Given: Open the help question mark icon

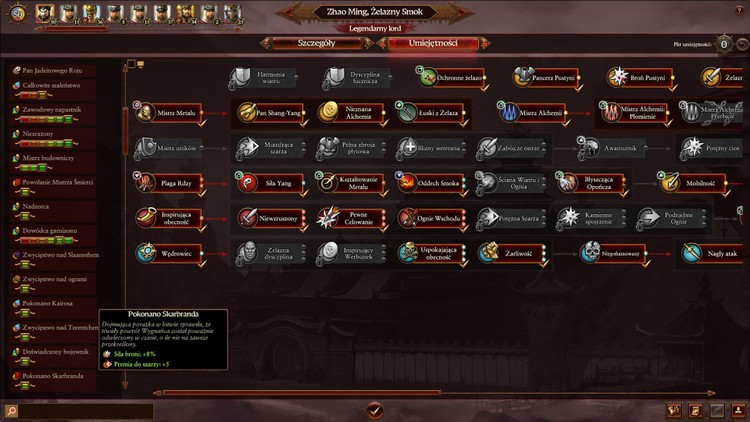Looking at the screenshot, I should (739, 11).
